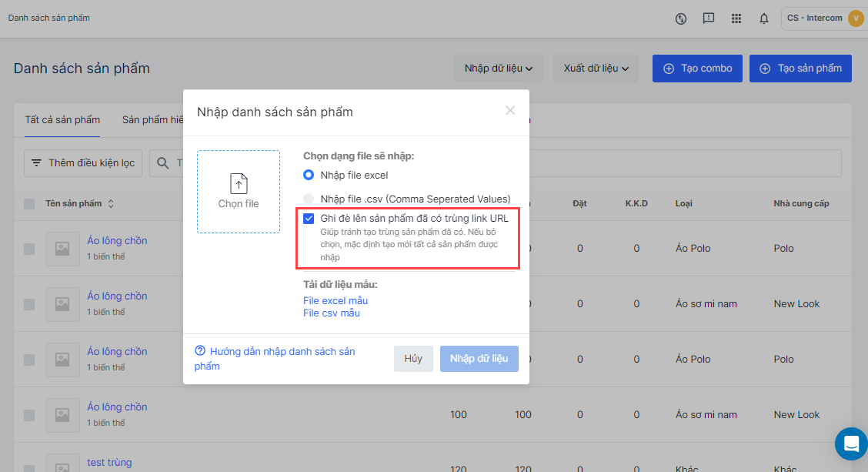The width and height of the screenshot is (868, 472).
Task: Download File csv mẫu template
Action: click(332, 313)
